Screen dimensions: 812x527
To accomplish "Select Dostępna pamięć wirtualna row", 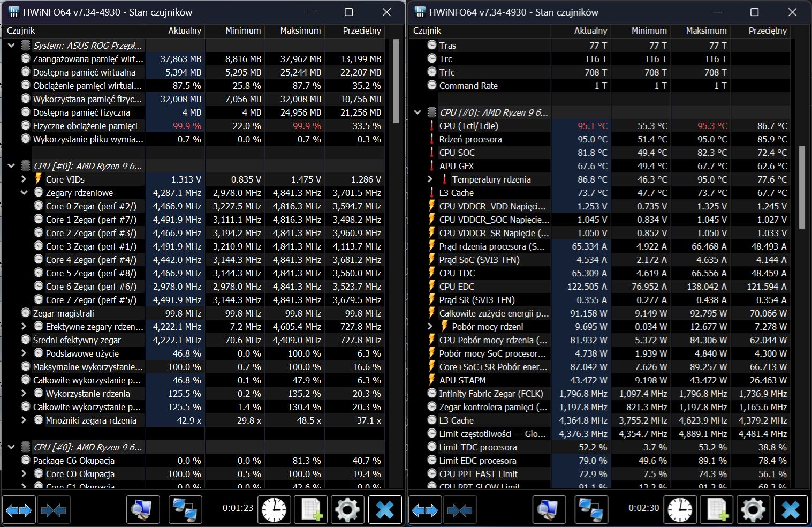I will pyautogui.click(x=193, y=72).
